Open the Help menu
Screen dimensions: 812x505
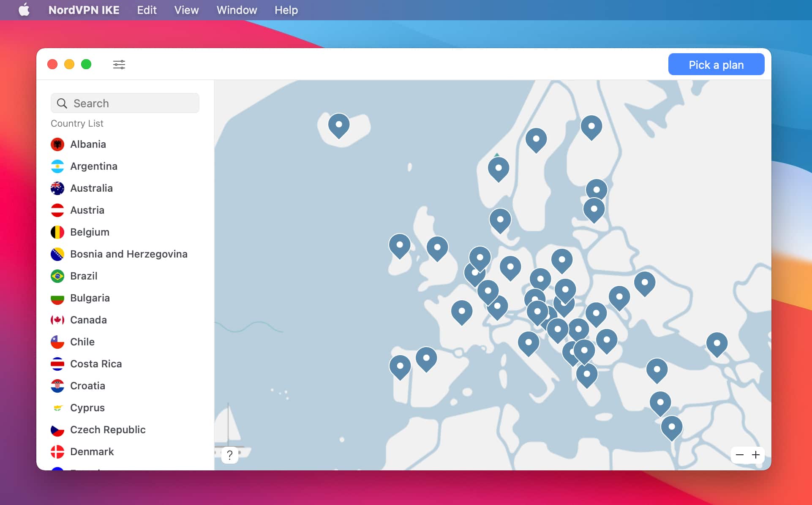[x=286, y=10]
